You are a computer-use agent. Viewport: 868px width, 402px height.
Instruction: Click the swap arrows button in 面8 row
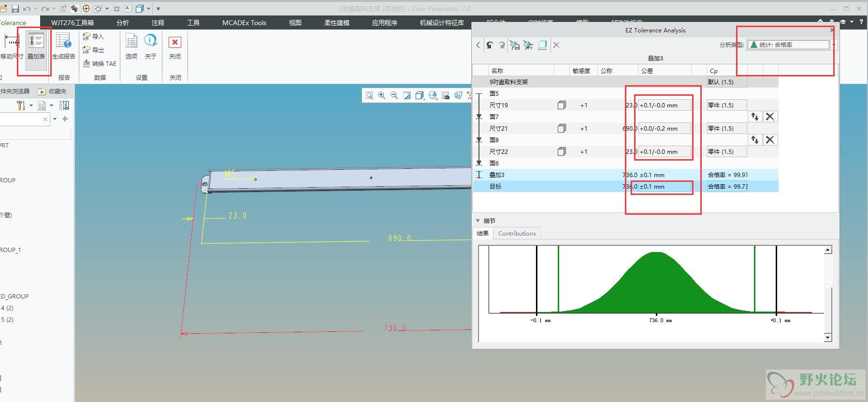755,140
